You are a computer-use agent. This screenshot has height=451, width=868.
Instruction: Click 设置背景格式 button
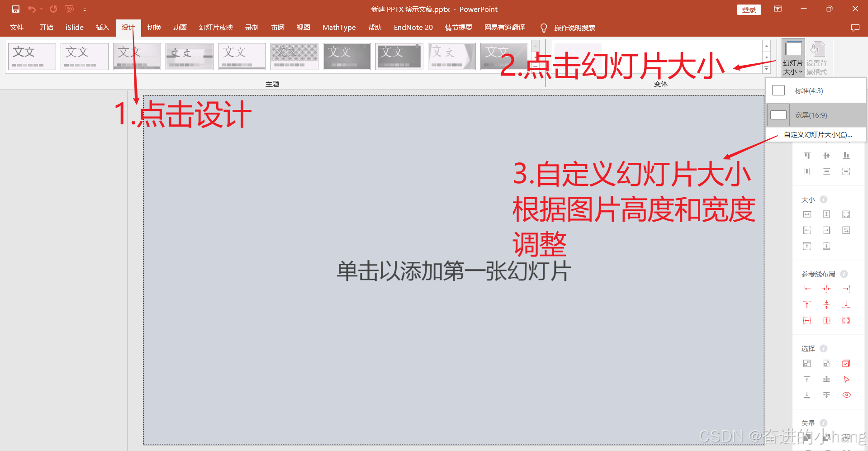(817, 58)
